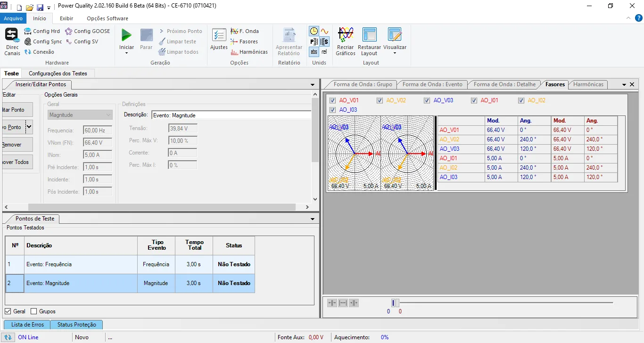Click the Status Proteção button

(76, 325)
